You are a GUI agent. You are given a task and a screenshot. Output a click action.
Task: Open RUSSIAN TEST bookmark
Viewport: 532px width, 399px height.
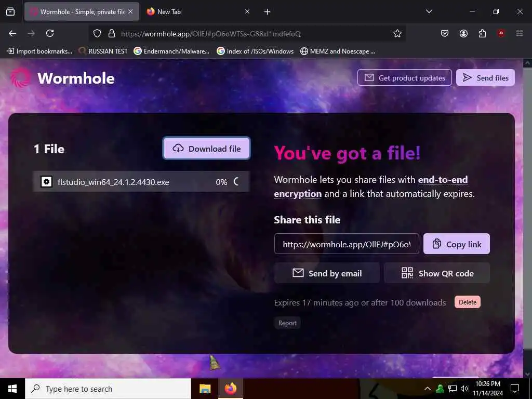(x=103, y=51)
